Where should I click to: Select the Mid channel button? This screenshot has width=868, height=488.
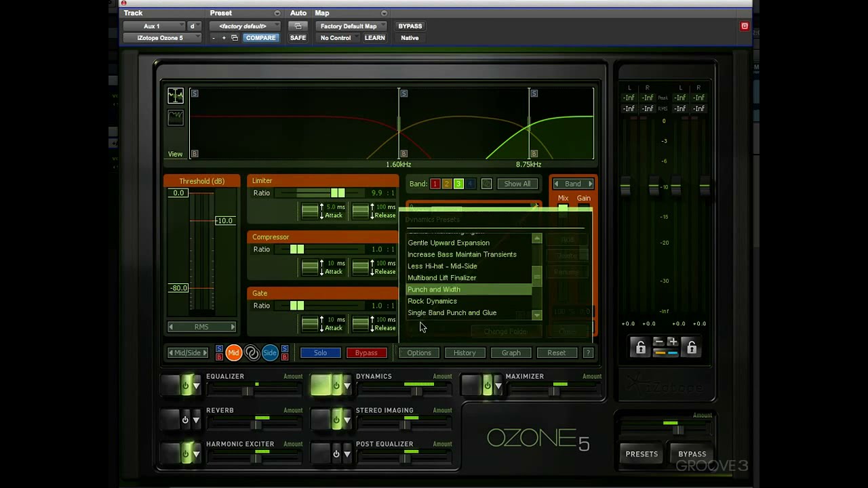233,352
